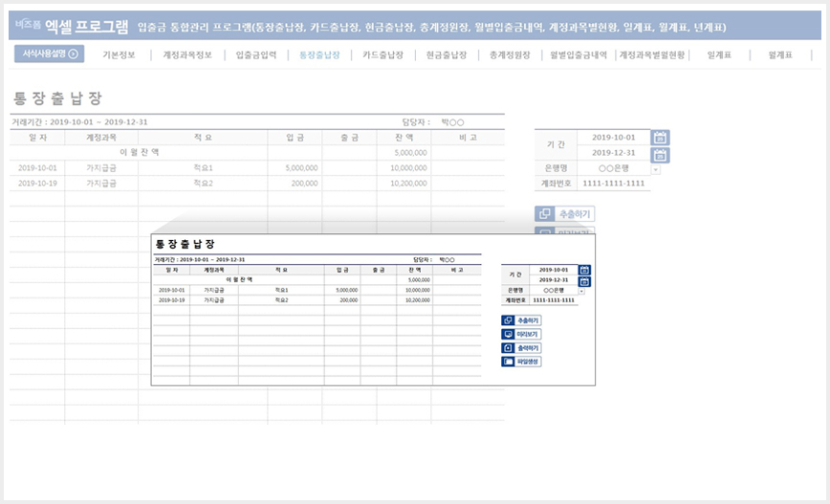Click the 입금 column header in main sheet
Image resolution: width=830 pixels, height=504 pixels.
(295, 137)
